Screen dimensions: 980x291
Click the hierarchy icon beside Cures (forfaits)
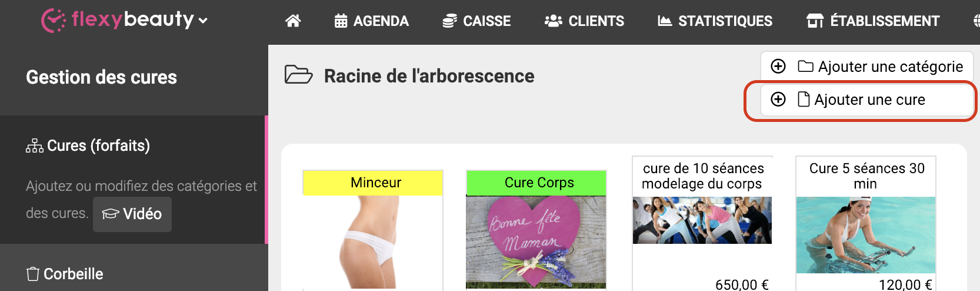click(x=35, y=145)
